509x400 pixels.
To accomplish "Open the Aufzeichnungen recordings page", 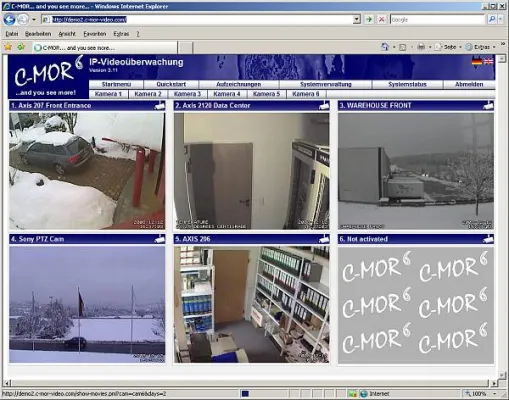I will (239, 84).
